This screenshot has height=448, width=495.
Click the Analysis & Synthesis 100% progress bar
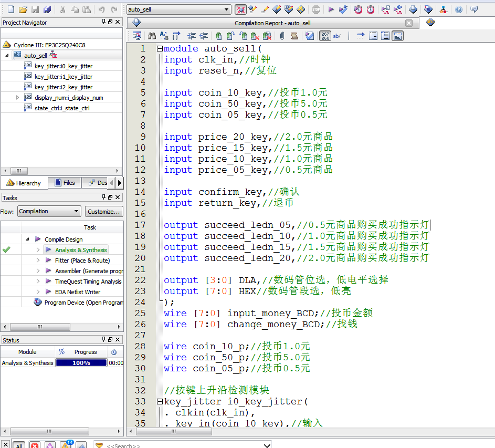point(81,363)
